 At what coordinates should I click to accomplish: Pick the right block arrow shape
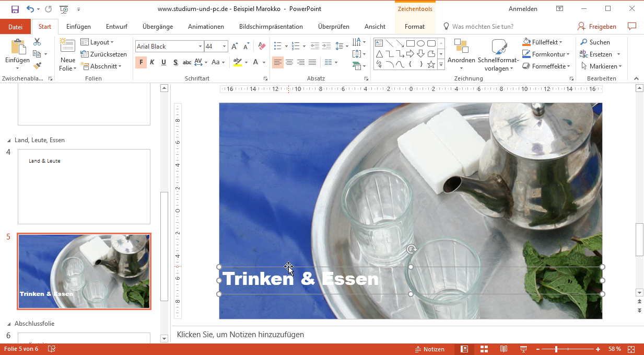point(411,54)
